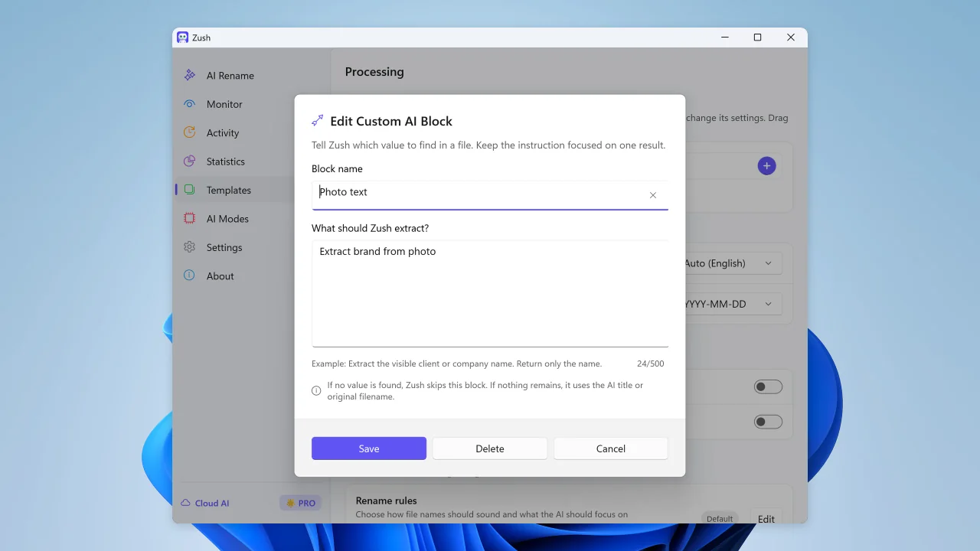Click the Settings gear icon

pos(189,247)
